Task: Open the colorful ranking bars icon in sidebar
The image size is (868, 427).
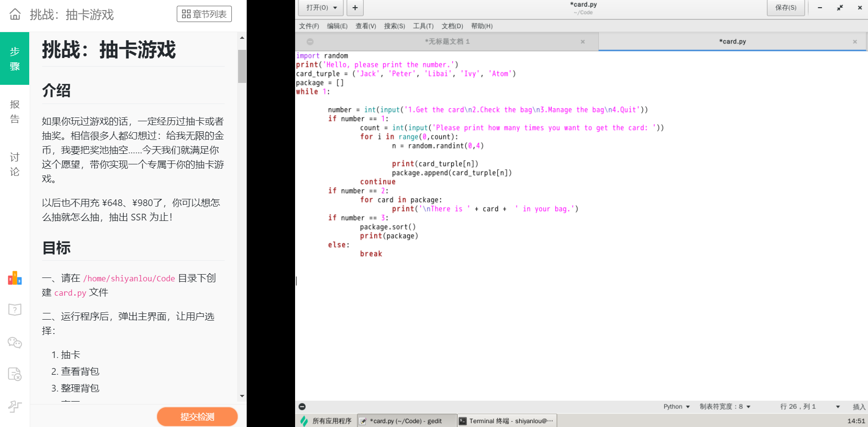Action: tap(15, 278)
